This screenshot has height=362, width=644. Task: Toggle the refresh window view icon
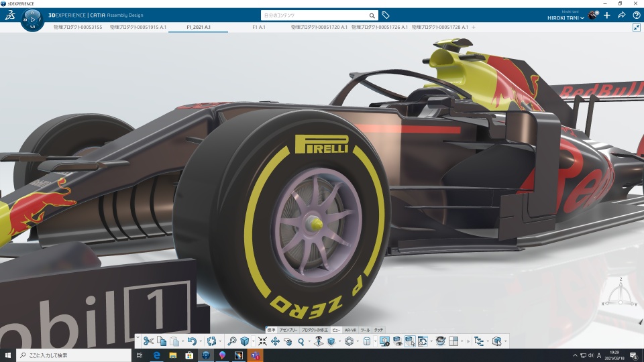coord(422,341)
